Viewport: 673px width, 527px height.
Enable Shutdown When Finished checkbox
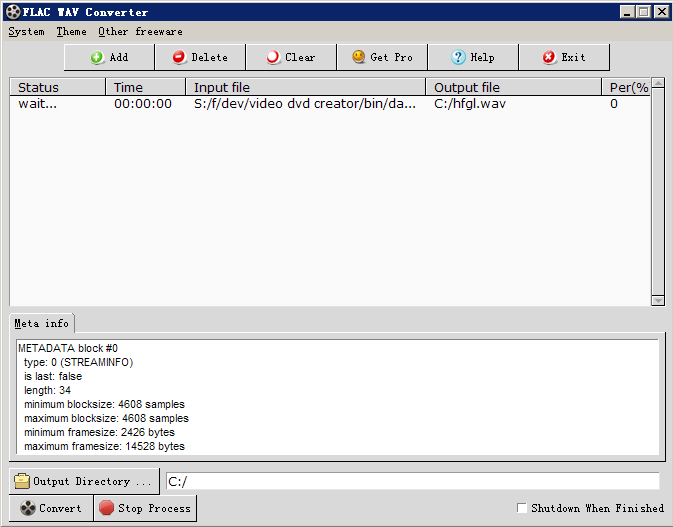[x=522, y=508]
